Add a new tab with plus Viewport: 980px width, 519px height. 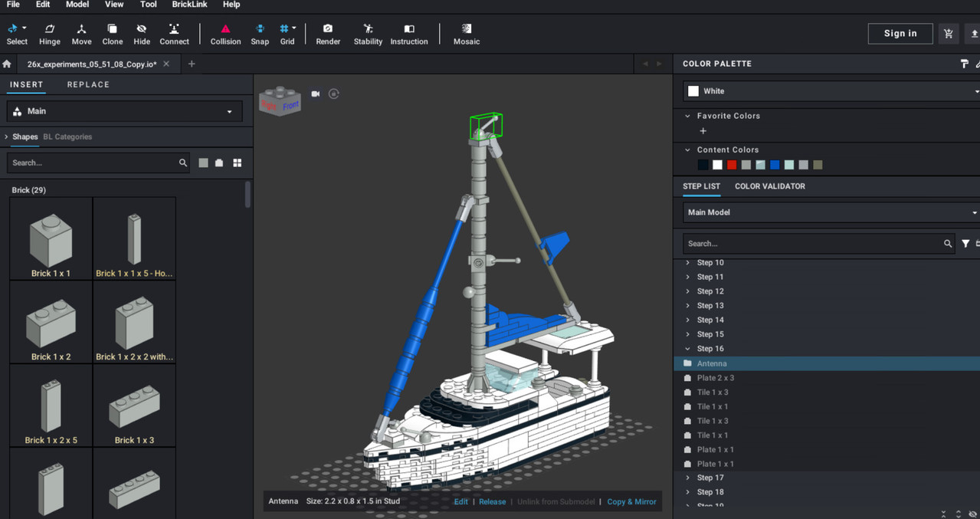(192, 64)
